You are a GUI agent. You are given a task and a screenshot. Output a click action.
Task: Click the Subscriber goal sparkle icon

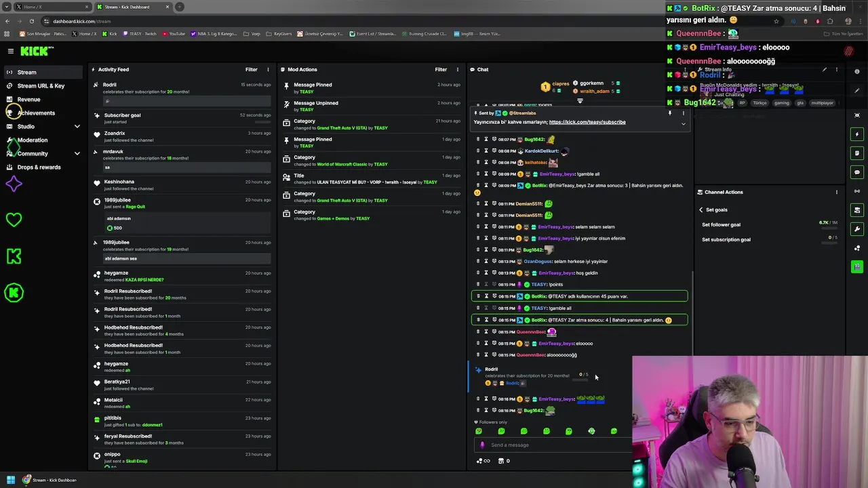coord(96,115)
